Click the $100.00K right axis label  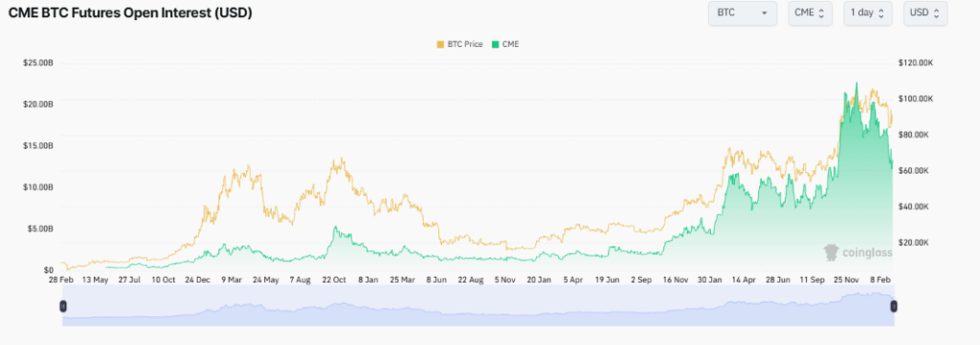(916, 98)
